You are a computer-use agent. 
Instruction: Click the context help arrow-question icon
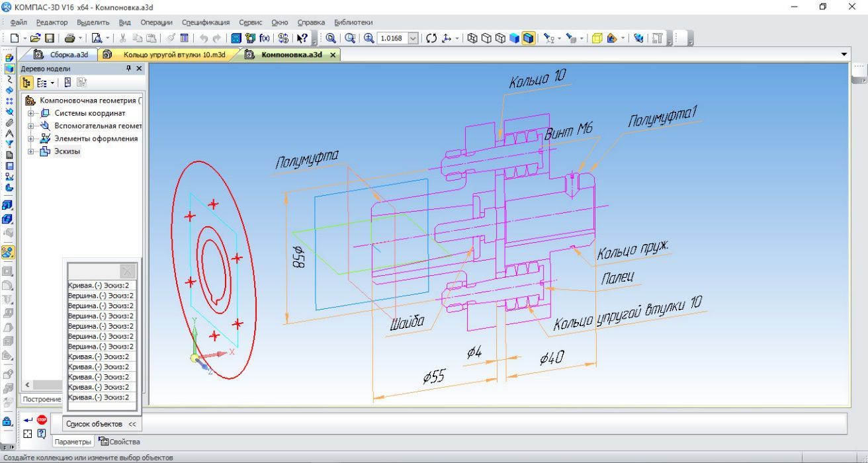pos(302,38)
